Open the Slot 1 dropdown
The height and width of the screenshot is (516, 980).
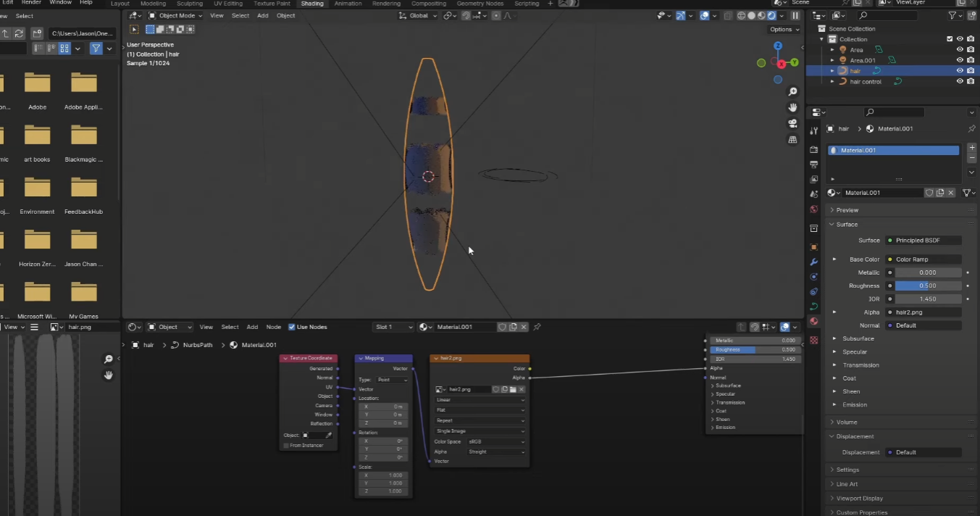click(393, 327)
